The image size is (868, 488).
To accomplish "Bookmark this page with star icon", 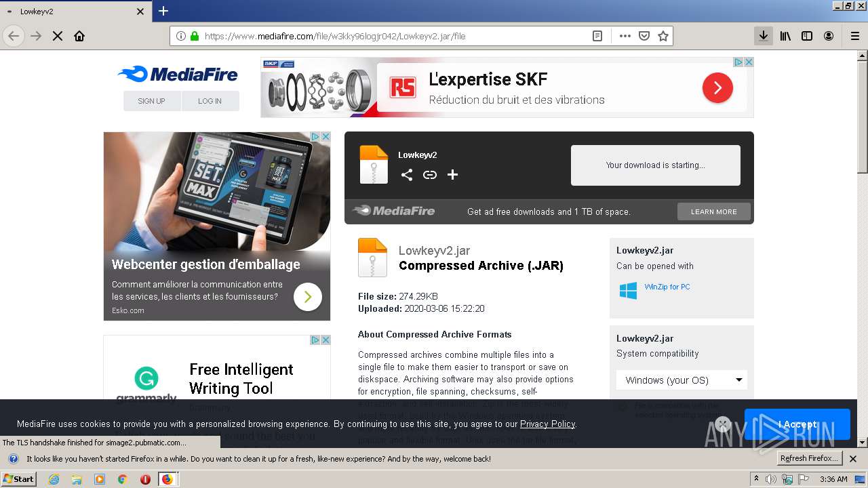I will (663, 36).
